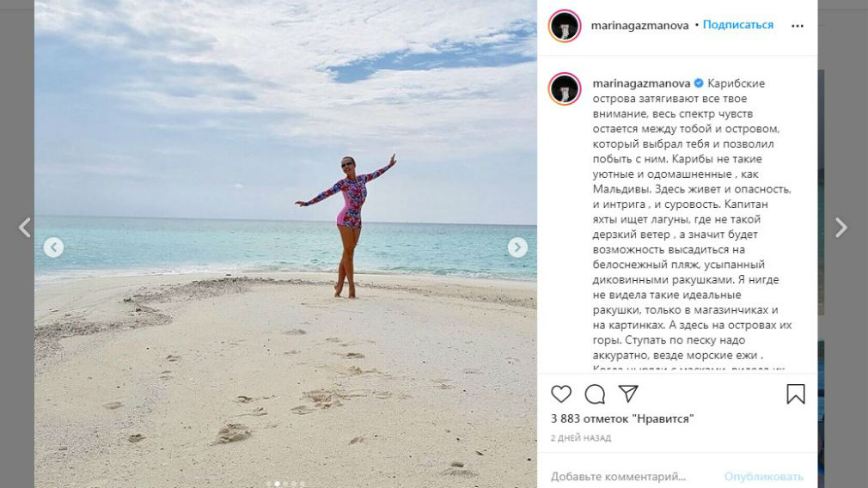Go to the next post arrow
This screenshot has height=488, width=868.
(x=840, y=228)
